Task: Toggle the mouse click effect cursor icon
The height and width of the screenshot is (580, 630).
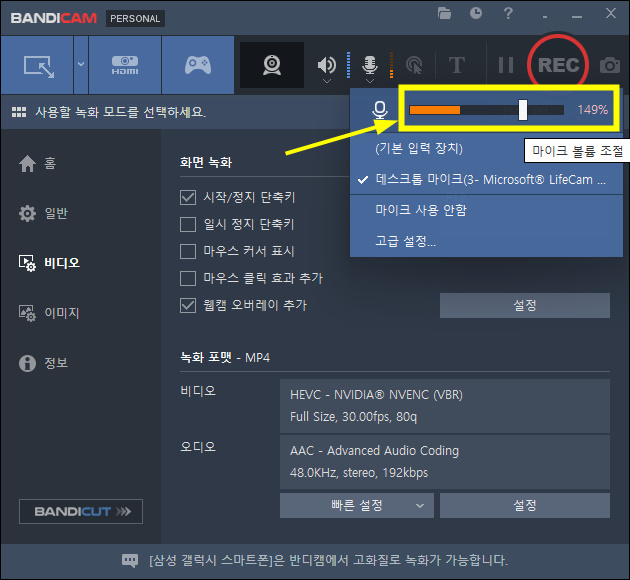Action: coord(414,65)
